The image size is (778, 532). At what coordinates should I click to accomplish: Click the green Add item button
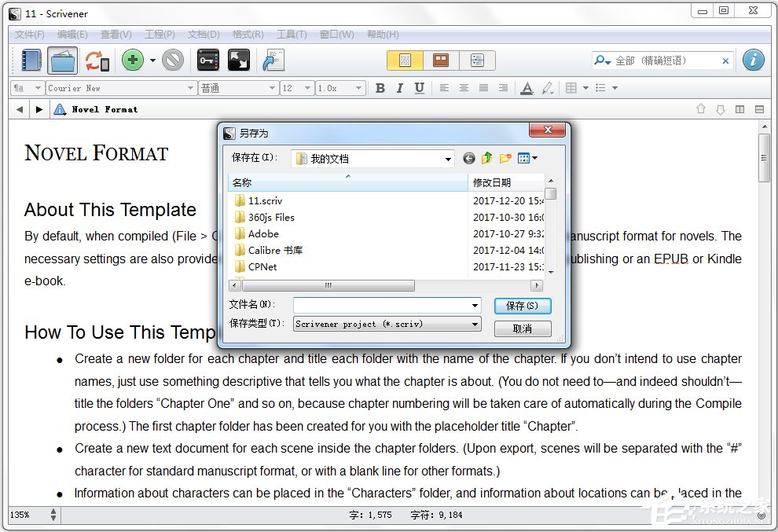tap(133, 61)
